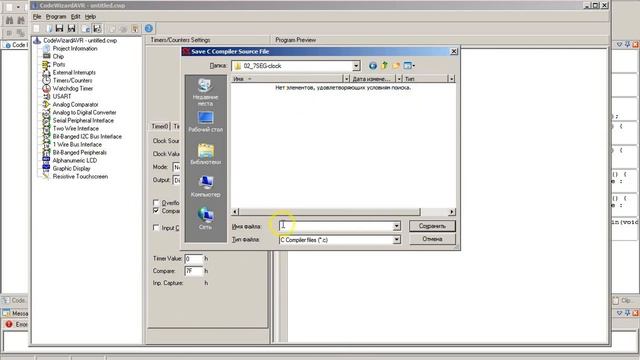Open the Edit menu
The width and height of the screenshot is (640, 360).
76,17
